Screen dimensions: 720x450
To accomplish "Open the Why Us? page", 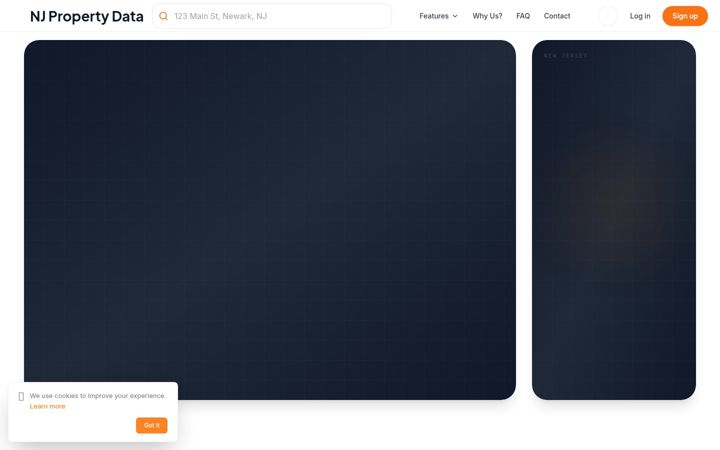I will 487,16.
